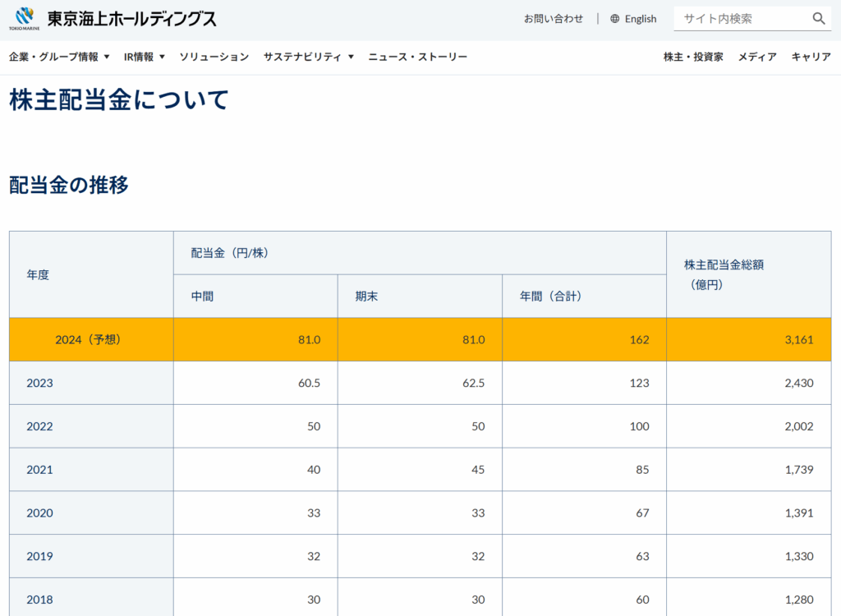This screenshot has width=841, height=616.
Task: Select the 63 annual total cell
Action: [584, 556]
